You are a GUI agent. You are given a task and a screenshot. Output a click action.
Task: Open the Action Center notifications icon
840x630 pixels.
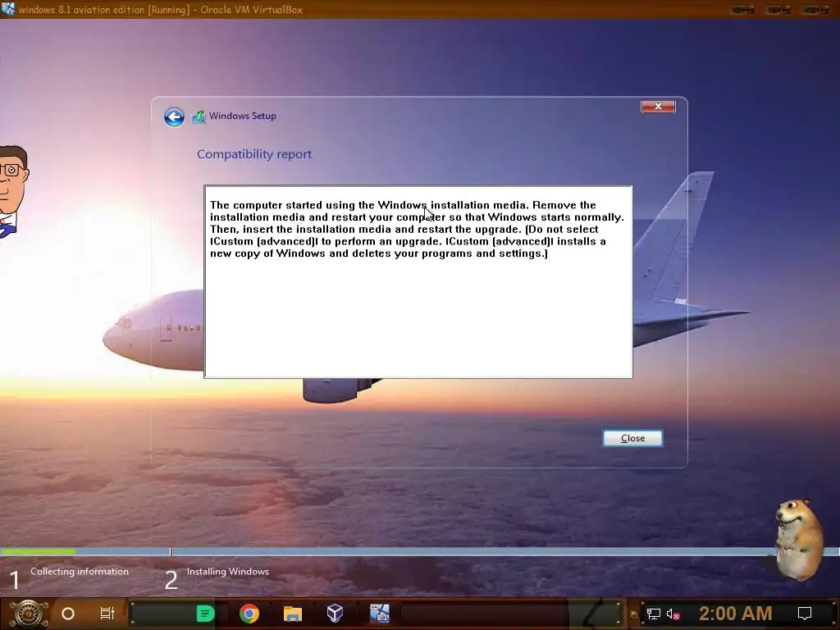pos(805,614)
